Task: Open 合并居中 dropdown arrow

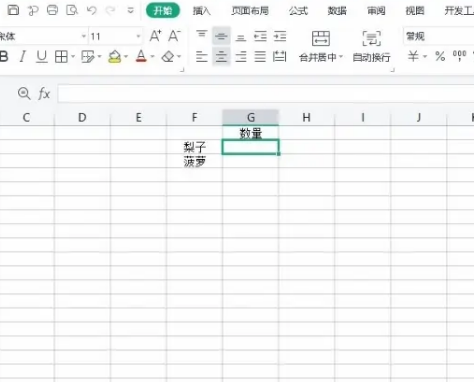Action: [x=341, y=57]
